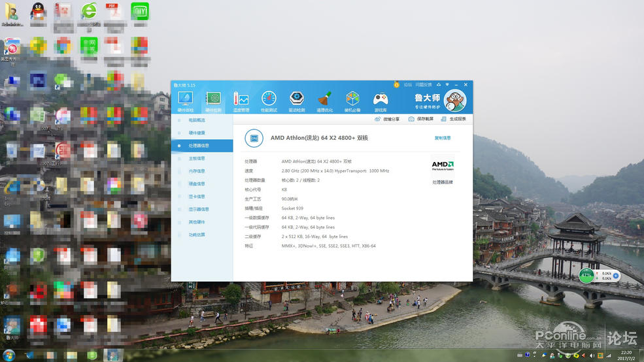644x362 pixels.
Task: Select 内存信息 in the sidebar
Action: click(x=202, y=171)
